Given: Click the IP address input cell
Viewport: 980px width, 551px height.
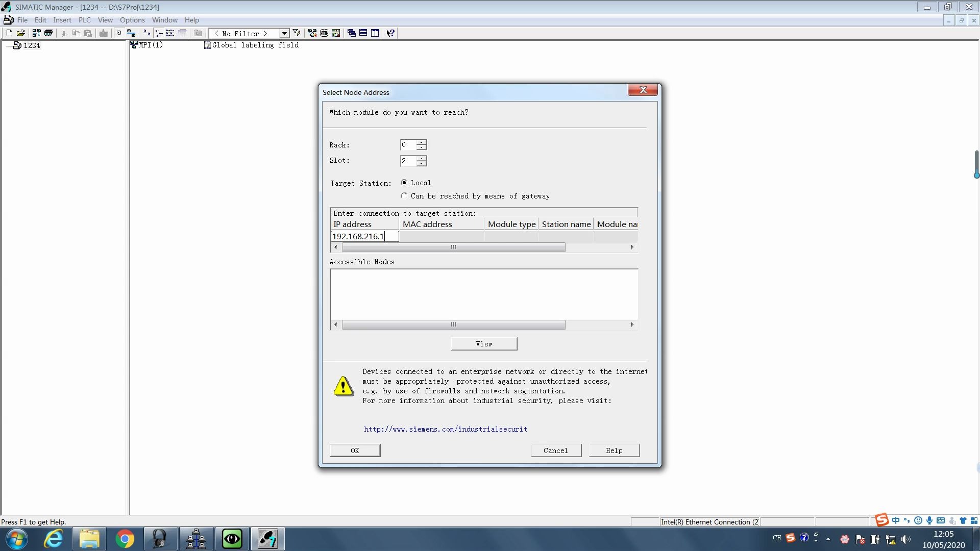Looking at the screenshot, I should pos(365,236).
